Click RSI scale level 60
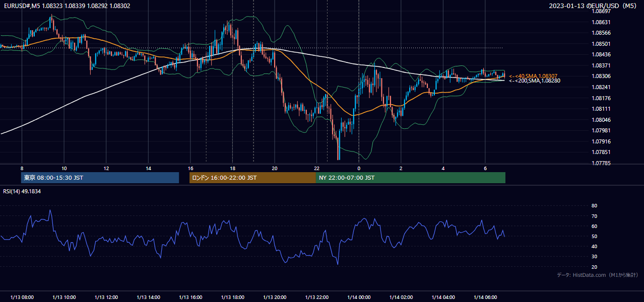644x302 pixels. [595, 226]
